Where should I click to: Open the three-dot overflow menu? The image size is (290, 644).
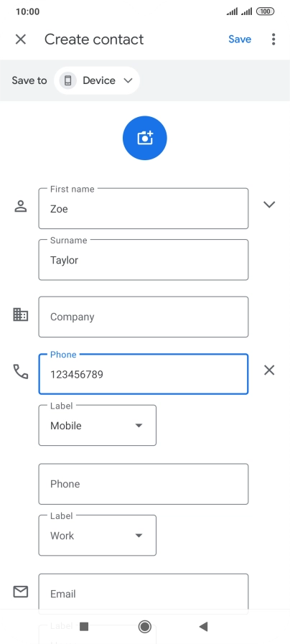pos(273,39)
